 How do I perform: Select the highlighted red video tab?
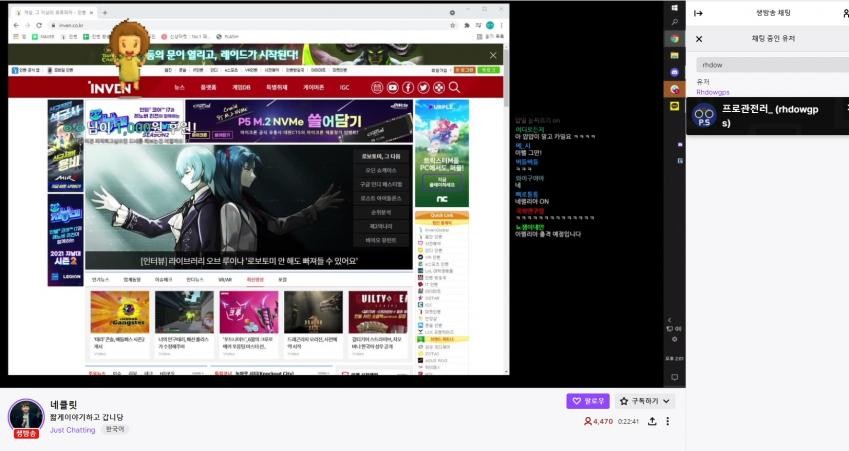click(255, 280)
